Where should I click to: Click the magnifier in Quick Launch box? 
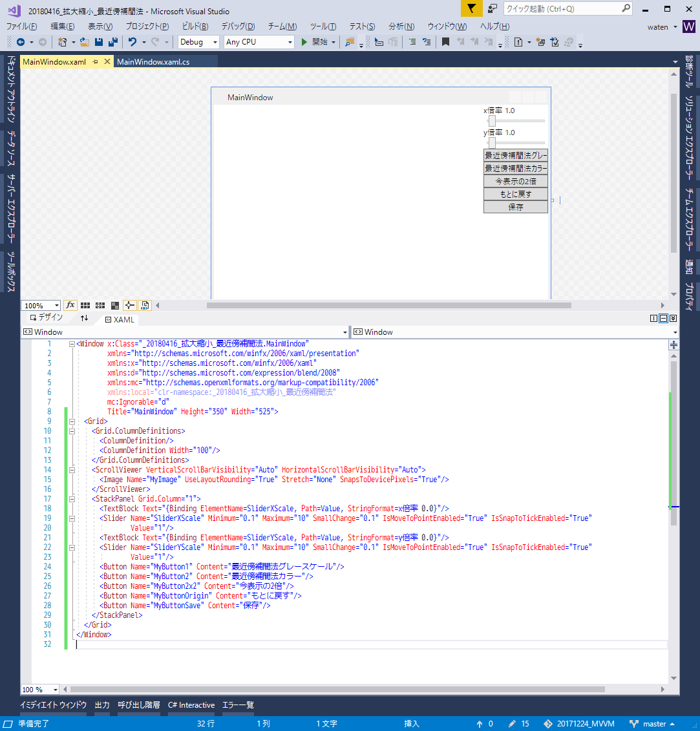(626, 8)
